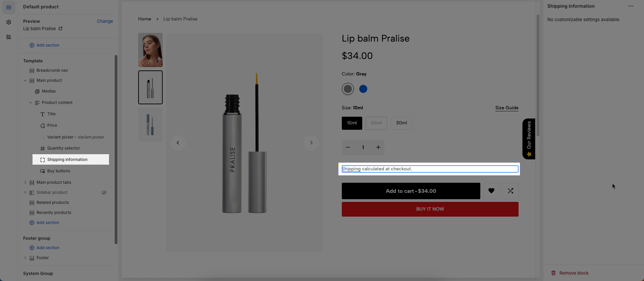Viewport: 644px width, 281px height.
Task: Open Theme settings gear icon
Action: [9, 22]
